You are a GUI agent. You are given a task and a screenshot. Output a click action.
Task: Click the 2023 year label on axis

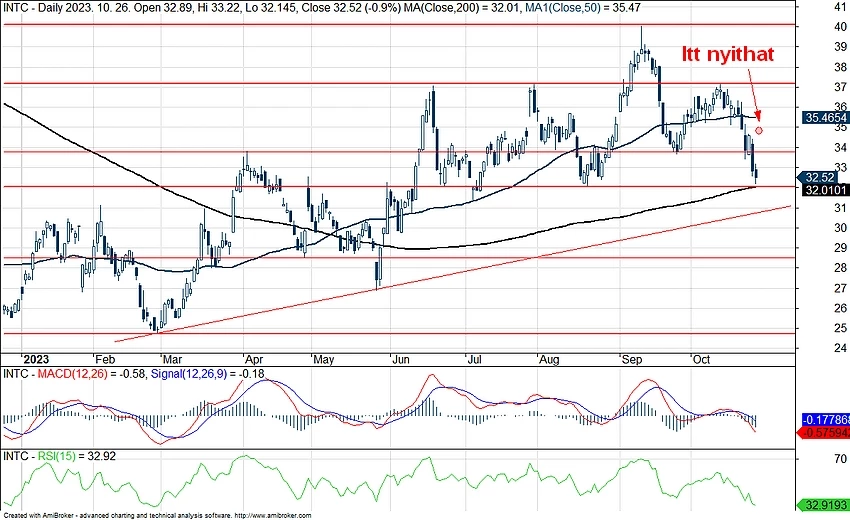click(x=36, y=357)
